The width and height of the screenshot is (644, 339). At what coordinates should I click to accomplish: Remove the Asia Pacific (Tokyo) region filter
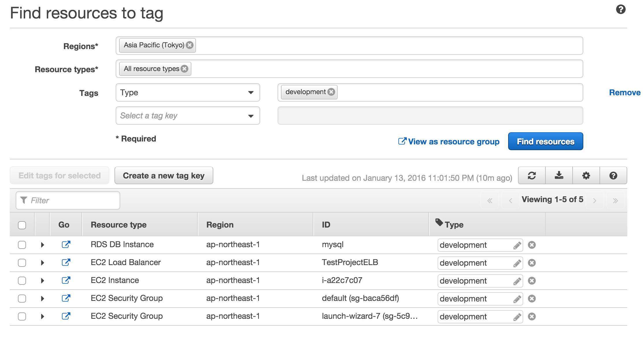189,45
